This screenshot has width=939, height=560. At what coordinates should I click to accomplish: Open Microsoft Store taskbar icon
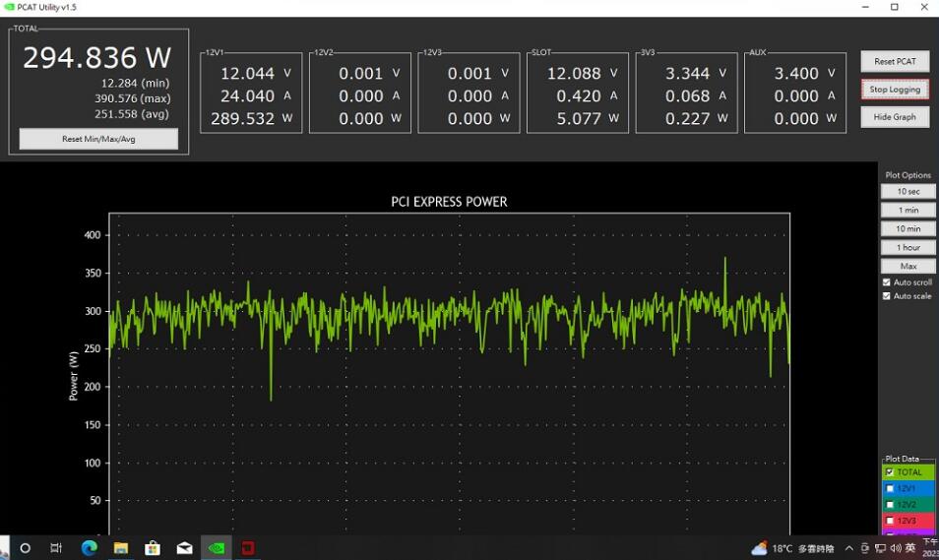[153, 548]
